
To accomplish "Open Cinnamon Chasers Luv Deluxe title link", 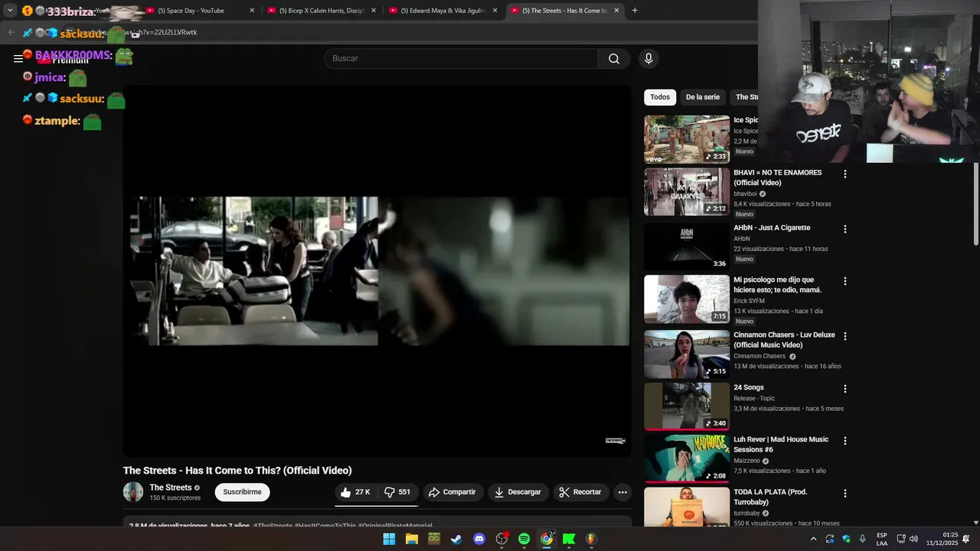I will point(784,340).
